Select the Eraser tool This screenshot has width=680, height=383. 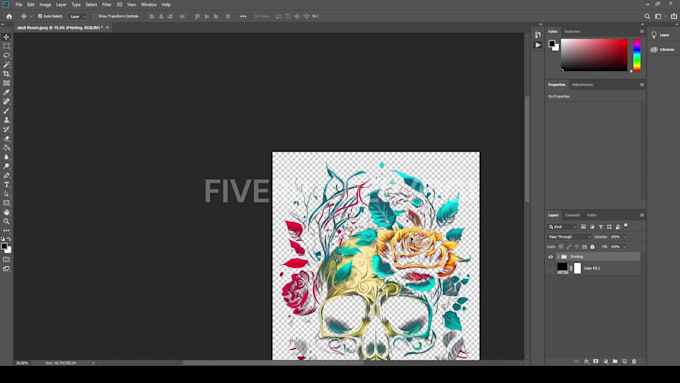pos(7,138)
